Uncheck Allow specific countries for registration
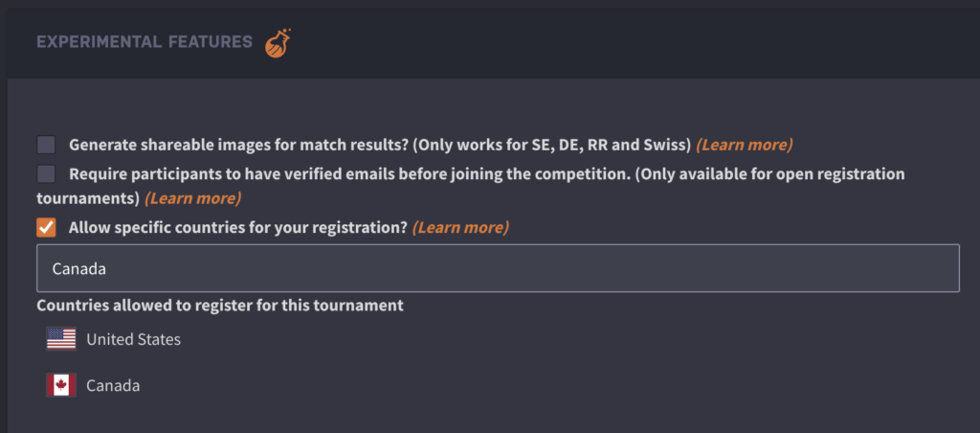The height and width of the screenshot is (433, 980). point(46,227)
